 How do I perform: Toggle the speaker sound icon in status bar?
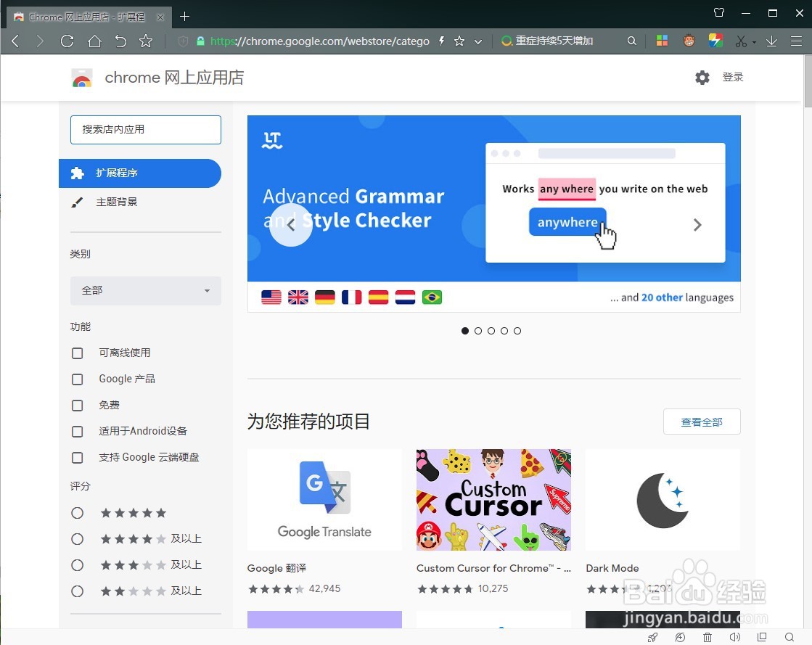tap(734, 637)
